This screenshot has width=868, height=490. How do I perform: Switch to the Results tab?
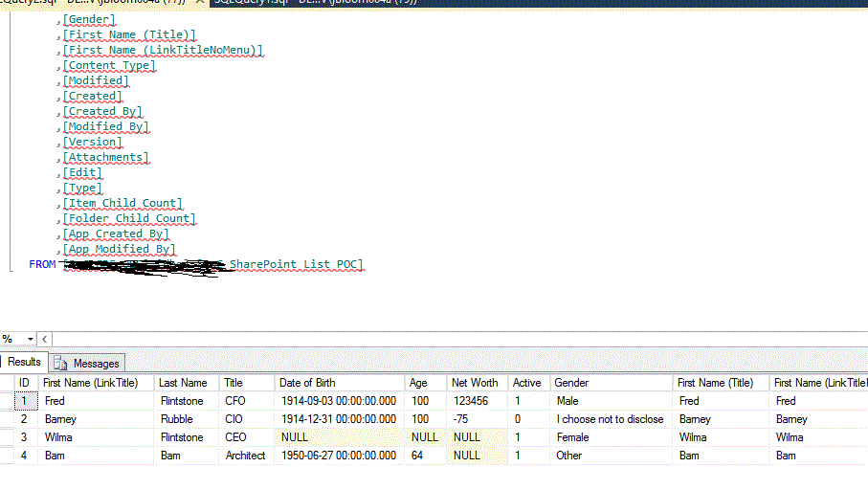tap(24, 362)
